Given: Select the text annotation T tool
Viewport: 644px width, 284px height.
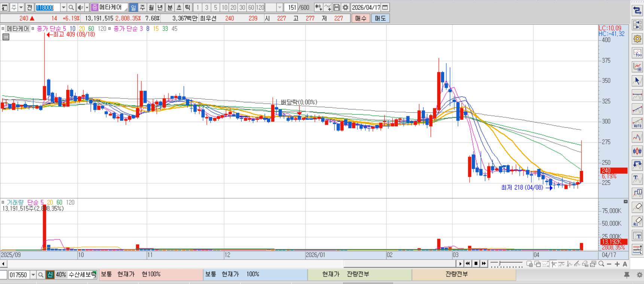Looking at the screenshot, I should 637,179.
